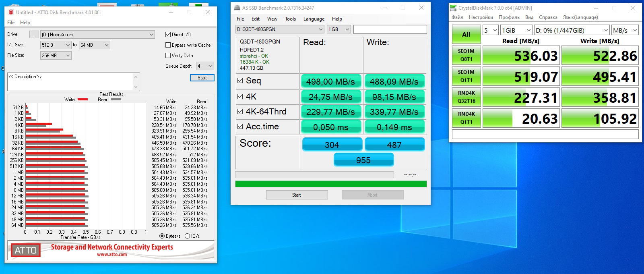Click the AS SSD write score 487

pyautogui.click(x=394, y=145)
